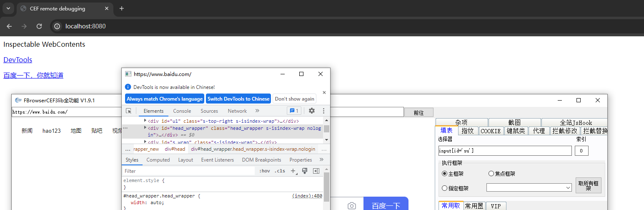Open the Layout tab

click(185, 160)
